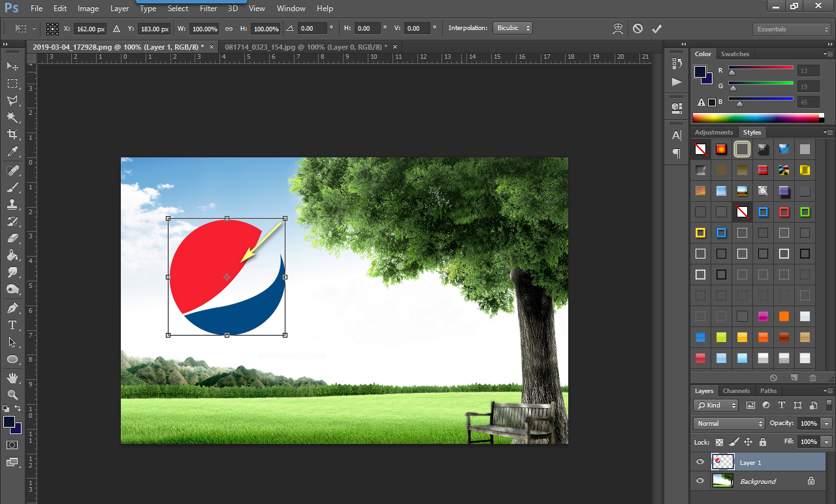Open the Filter menu

(208, 8)
